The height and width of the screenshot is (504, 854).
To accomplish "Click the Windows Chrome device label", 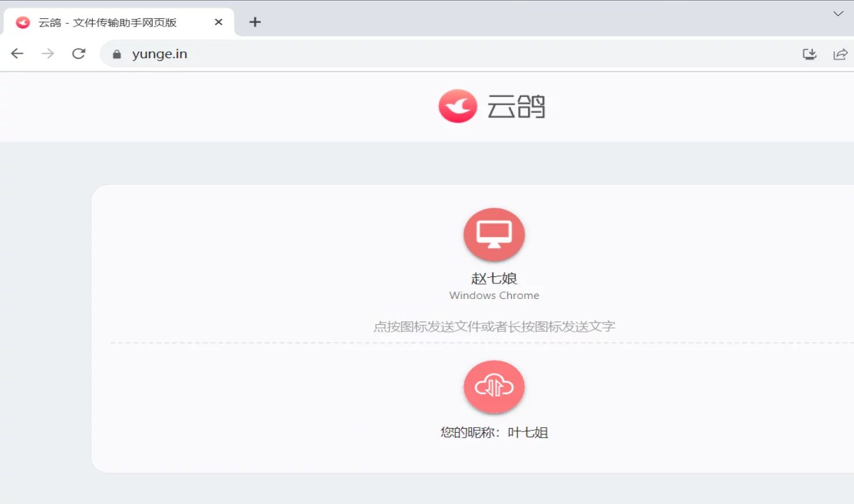I will (494, 295).
